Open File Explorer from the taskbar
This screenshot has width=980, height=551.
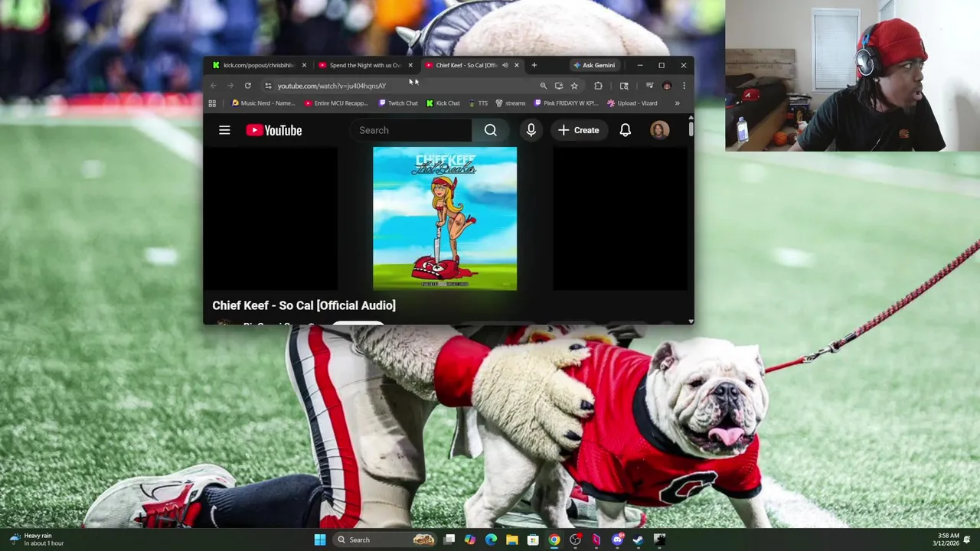point(511,540)
